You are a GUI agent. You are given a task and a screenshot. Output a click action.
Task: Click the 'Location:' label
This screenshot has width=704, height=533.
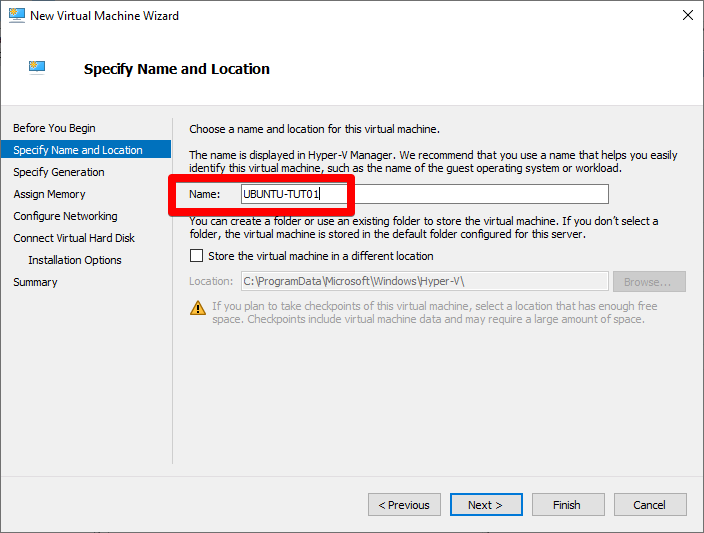tap(211, 281)
